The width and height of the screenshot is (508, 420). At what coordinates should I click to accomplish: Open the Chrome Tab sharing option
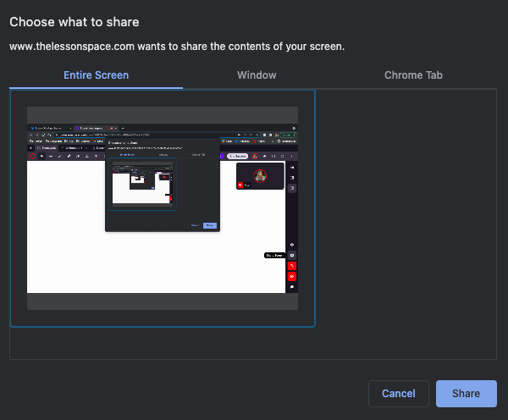pyautogui.click(x=413, y=75)
